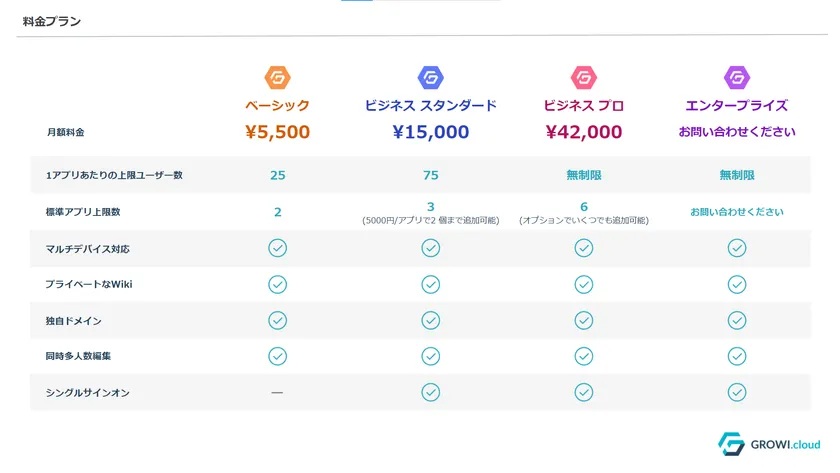This screenshot has width=840, height=473.
Task: Click the single sign-on dash for Basic
Action: [x=277, y=392]
